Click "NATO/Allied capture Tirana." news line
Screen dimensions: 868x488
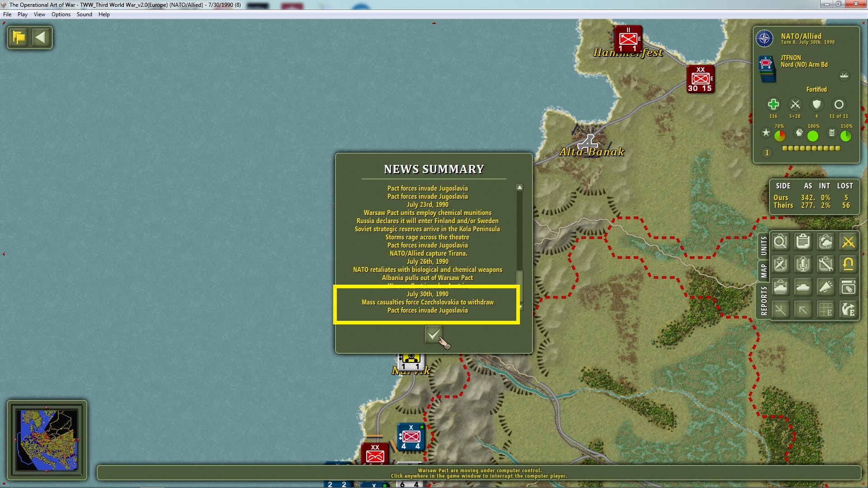point(429,253)
